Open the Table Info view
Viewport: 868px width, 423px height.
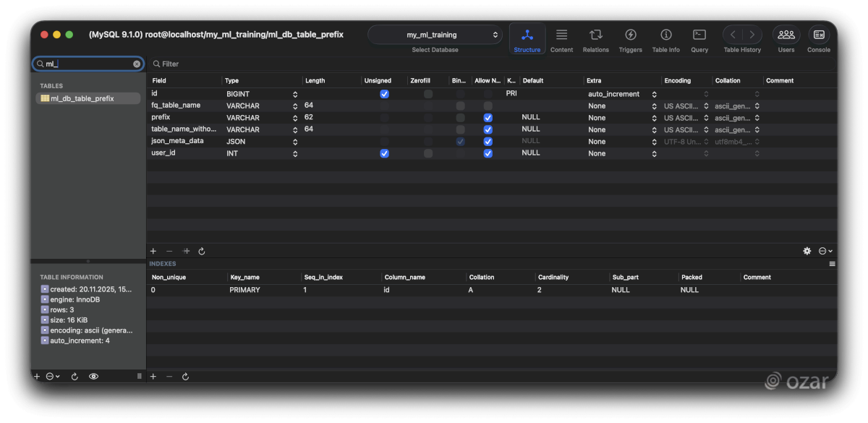665,39
